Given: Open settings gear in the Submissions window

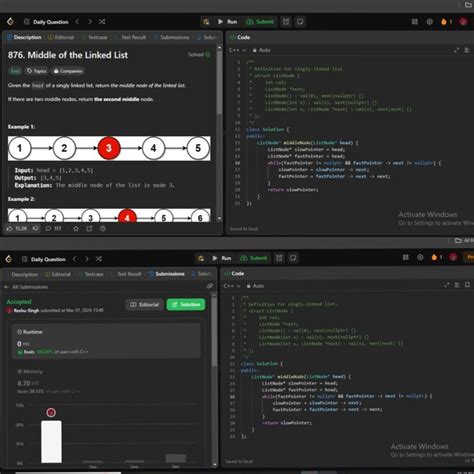Looking at the screenshot, I should (420, 257).
